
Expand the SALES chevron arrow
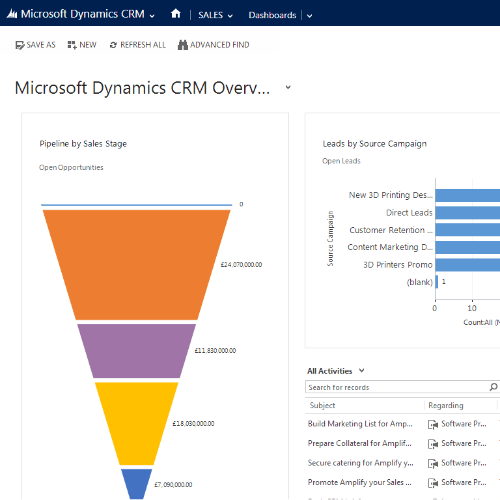click(230, 16)
